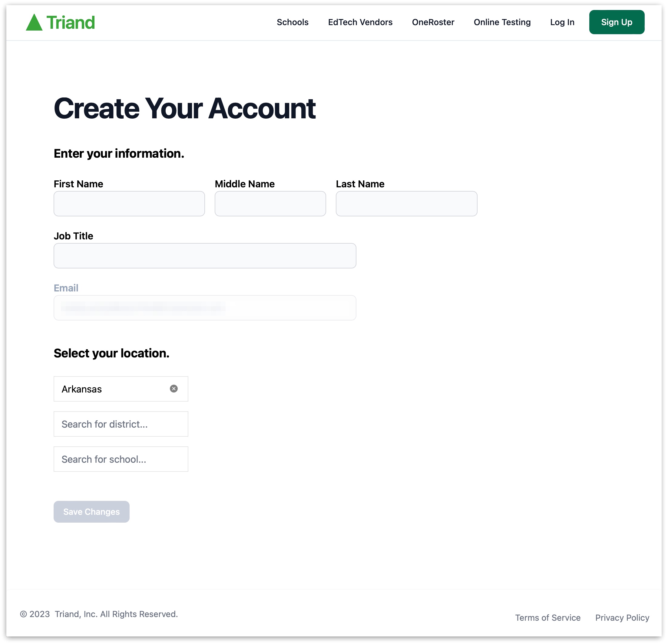Click the OneRoster navigation icon

tap(433, 22)
